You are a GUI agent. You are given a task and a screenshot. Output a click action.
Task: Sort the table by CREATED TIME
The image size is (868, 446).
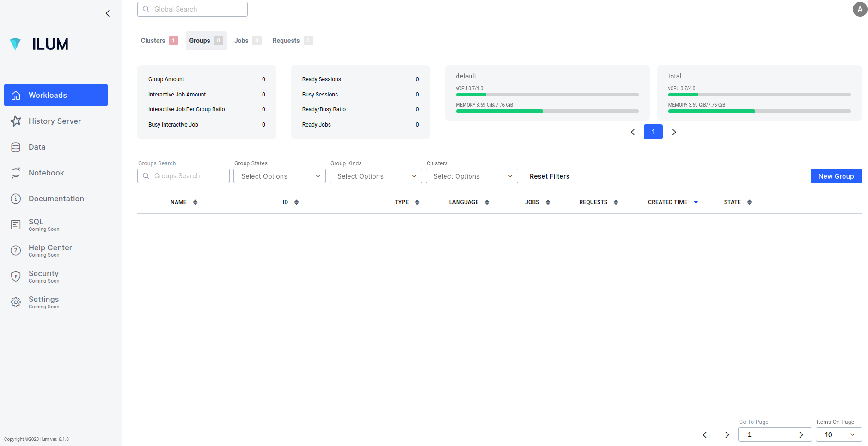(x=696, y=202)
